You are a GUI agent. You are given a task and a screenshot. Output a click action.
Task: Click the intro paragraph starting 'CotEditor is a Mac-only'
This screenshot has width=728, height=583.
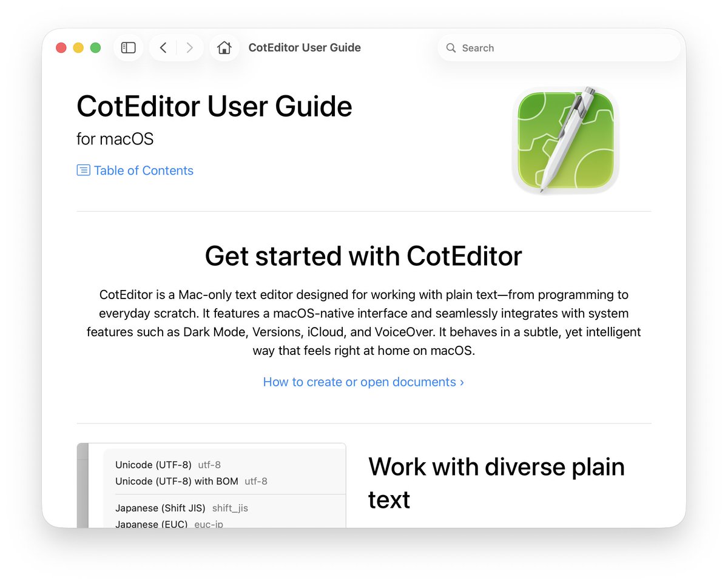(x=363, y=323)
